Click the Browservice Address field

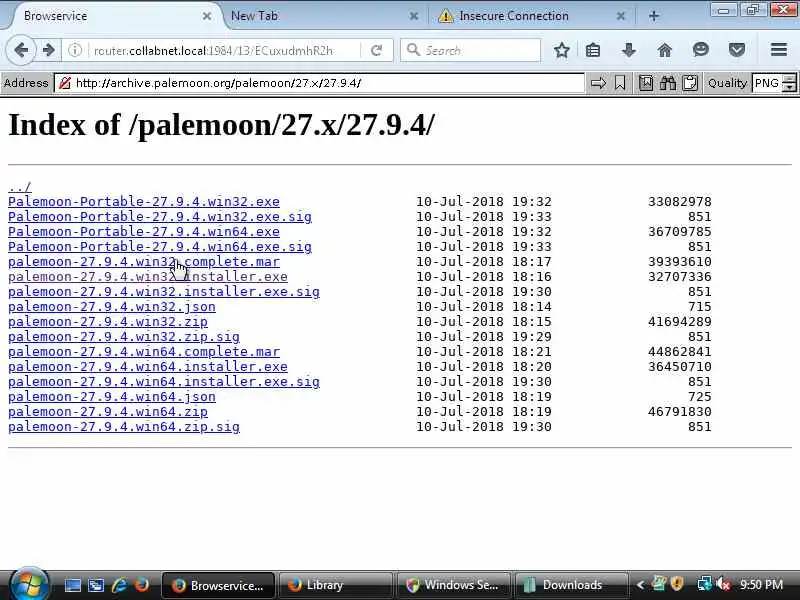(x=319, y=83)
